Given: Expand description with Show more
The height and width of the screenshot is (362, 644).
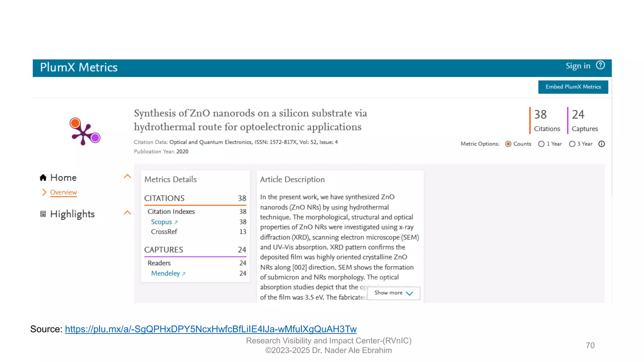Looking at the screenshot, I should (x=393, y=293).
